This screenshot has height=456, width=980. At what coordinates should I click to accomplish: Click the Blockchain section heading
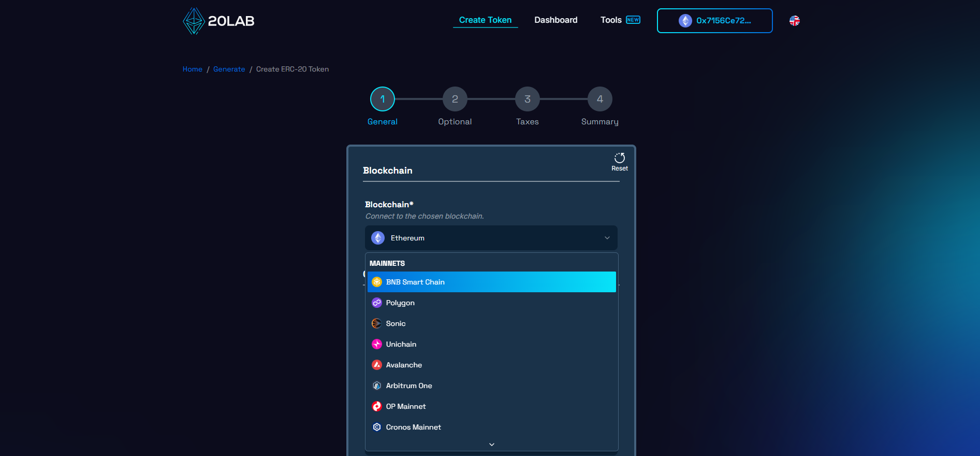click(388, 170)
